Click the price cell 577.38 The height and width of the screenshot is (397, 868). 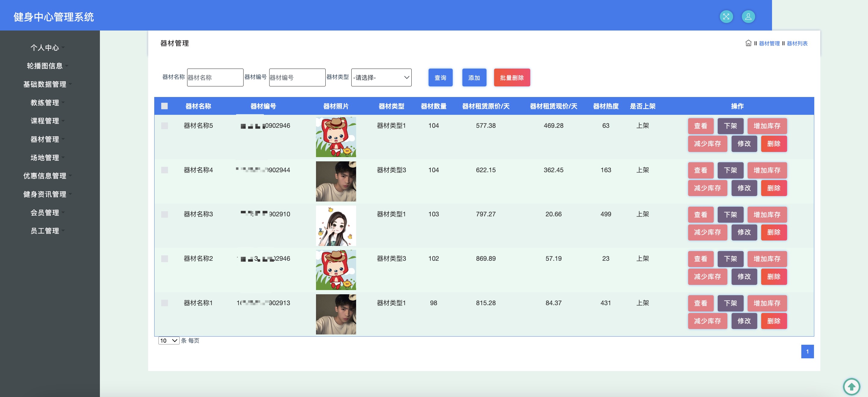(486, 125)
